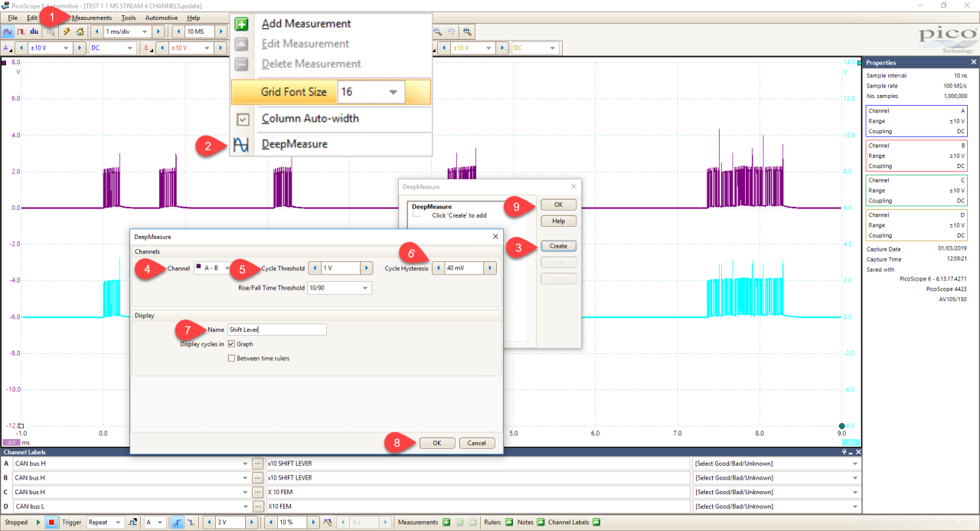Open the Tools menu
The height and width of the screenshot is (531, 980).
(129, 18)
